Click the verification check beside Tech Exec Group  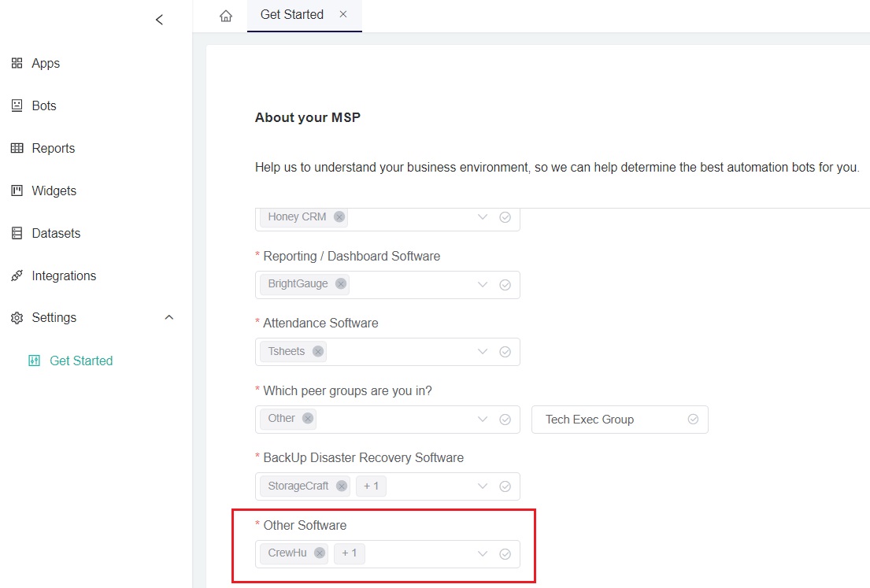(x=693, y=420)
